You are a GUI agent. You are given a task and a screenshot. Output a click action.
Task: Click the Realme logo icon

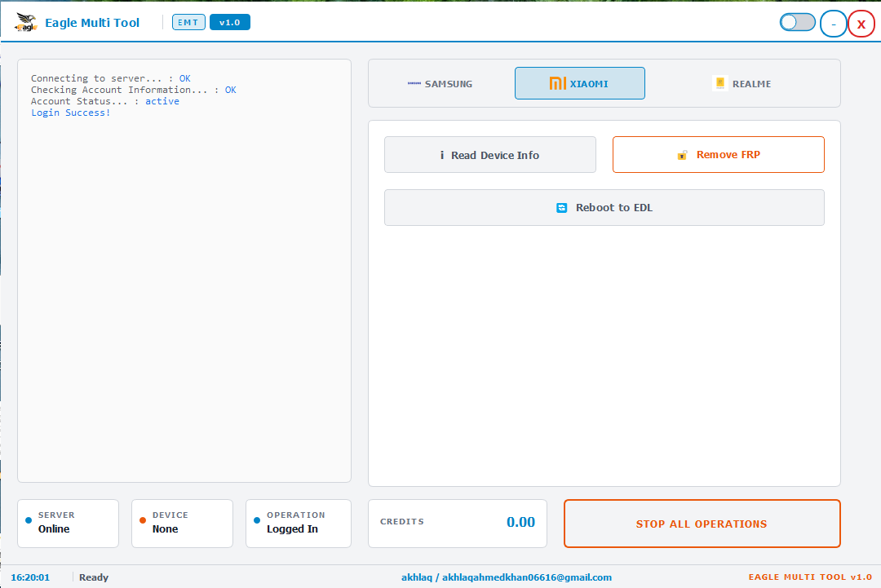[x=719, y=83]
